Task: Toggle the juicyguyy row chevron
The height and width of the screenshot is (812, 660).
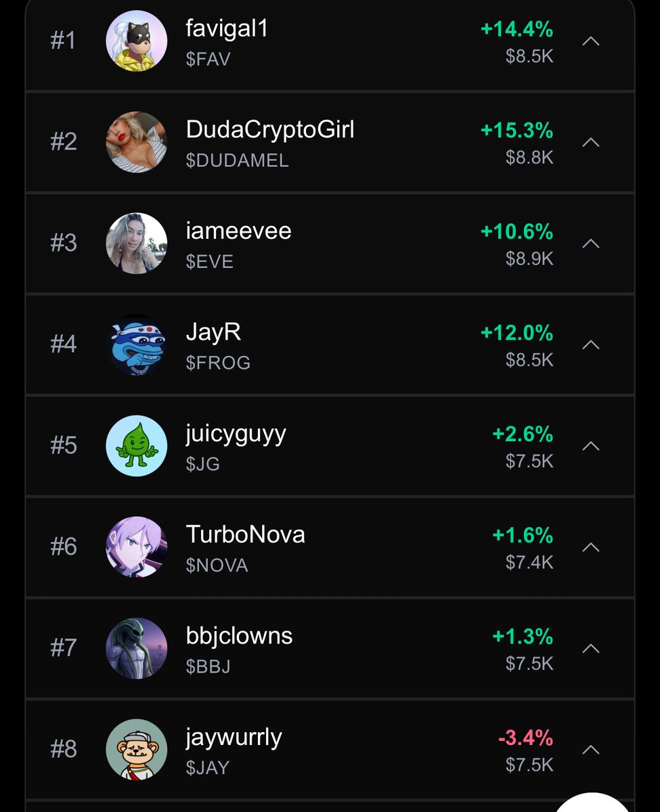Action: coord(590,446)
